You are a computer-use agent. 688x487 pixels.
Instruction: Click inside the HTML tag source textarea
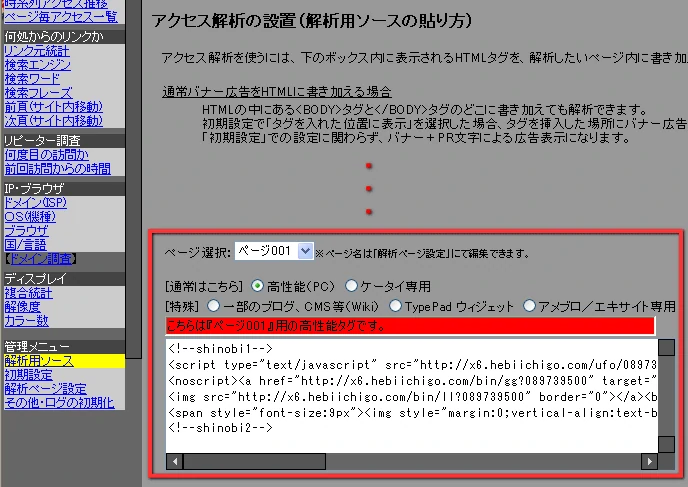412,395
